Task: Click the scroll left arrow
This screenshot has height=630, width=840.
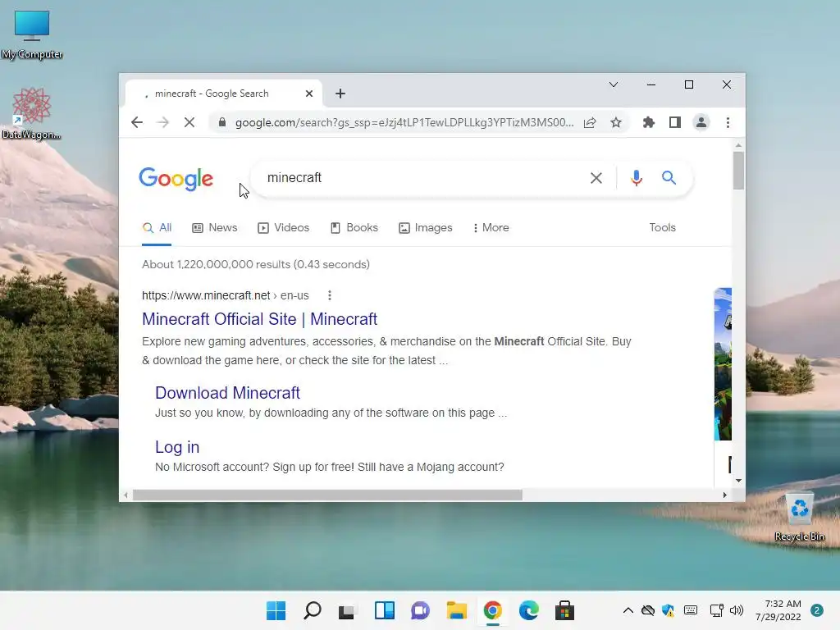Action: [x=126, y=495]
